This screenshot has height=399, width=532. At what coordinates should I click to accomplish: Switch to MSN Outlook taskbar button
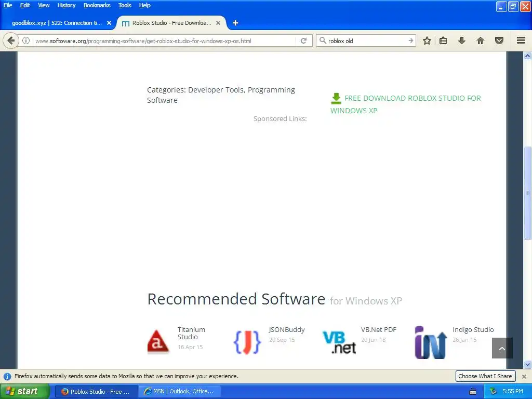tap(180, 392)
